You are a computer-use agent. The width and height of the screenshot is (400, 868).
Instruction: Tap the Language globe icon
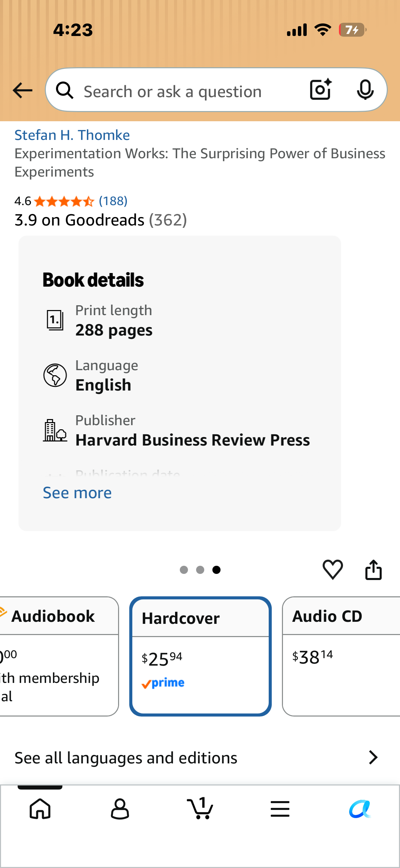[55, 375]
